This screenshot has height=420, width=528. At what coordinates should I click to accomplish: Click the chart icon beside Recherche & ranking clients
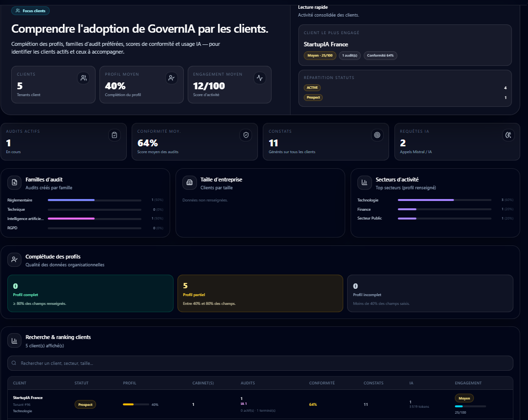[x=15, y=341]
